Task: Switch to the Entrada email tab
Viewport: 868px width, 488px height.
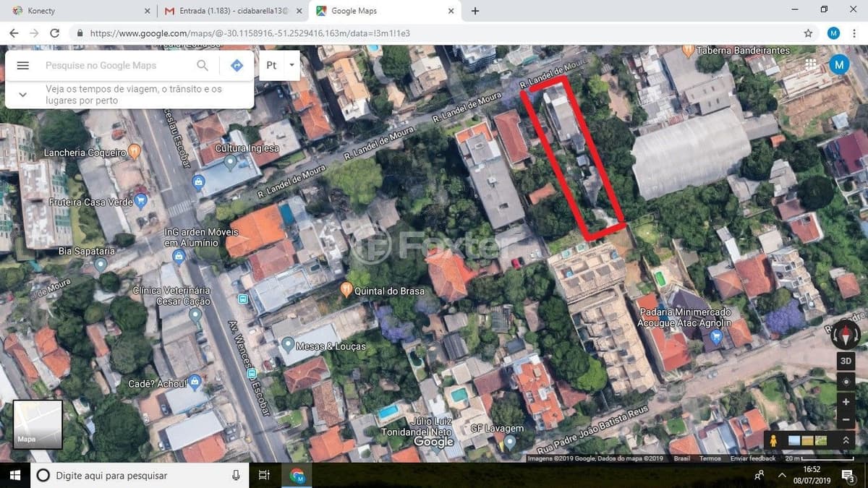Action: pos(224,11)
